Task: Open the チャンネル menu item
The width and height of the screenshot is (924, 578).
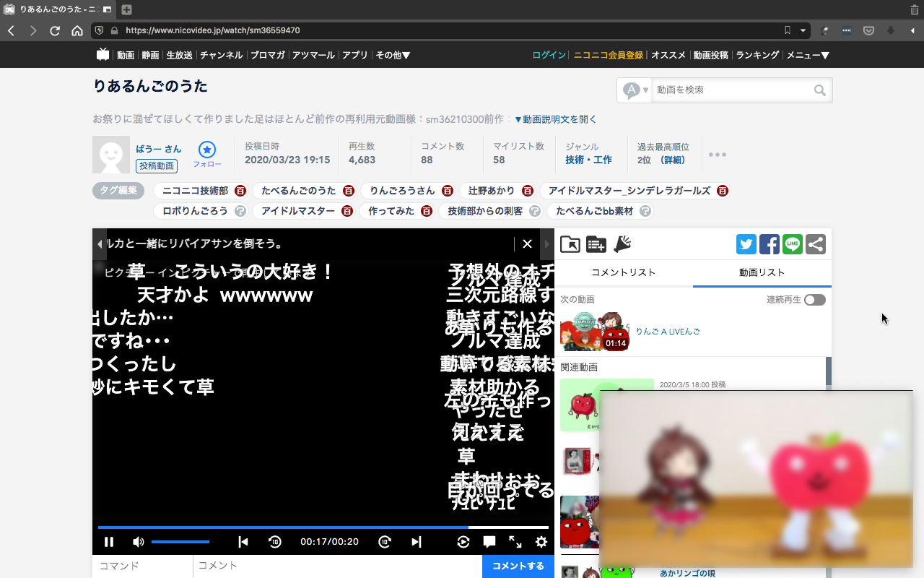Action: point(222,55)
